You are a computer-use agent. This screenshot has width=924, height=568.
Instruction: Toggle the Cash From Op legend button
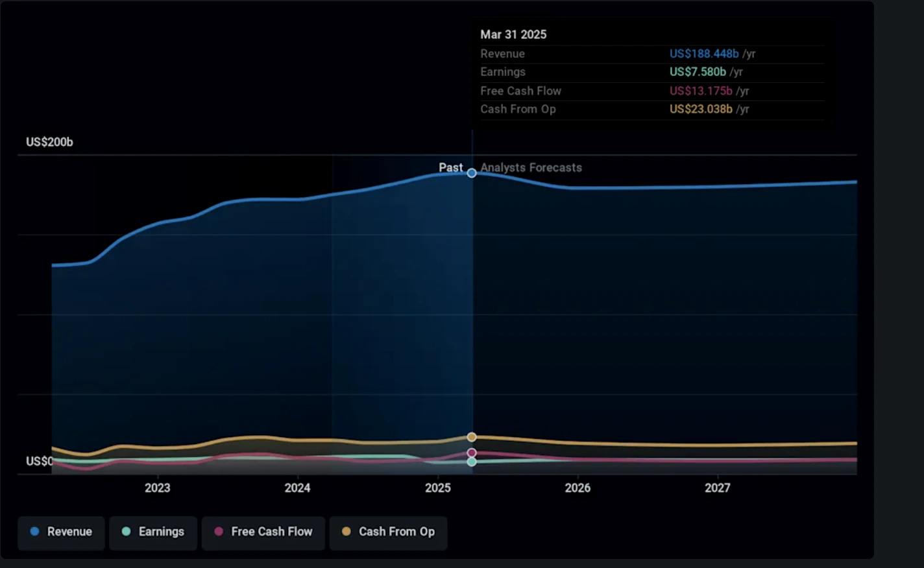tap(388, 532)
